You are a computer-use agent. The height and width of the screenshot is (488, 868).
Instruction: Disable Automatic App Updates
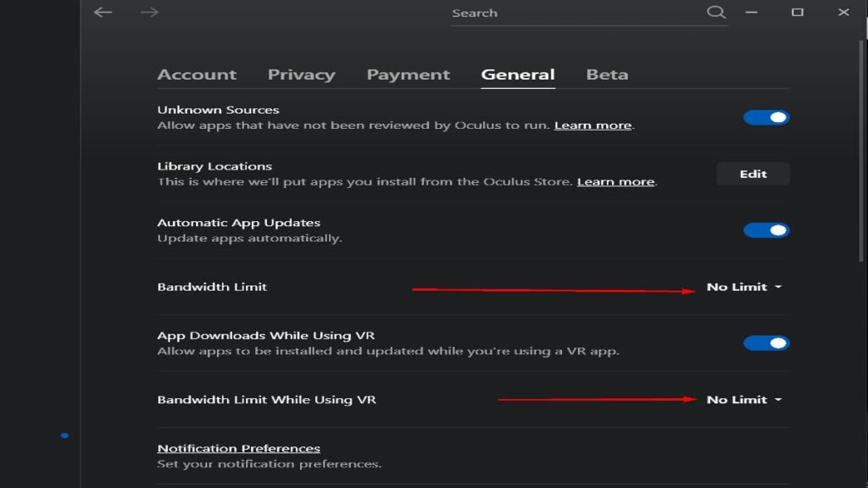point(765,230)
